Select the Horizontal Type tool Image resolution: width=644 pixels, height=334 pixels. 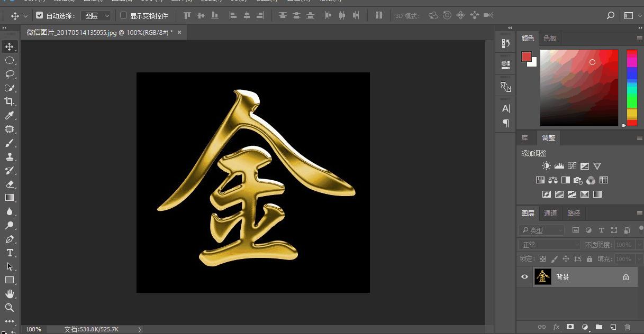point(9,253)
